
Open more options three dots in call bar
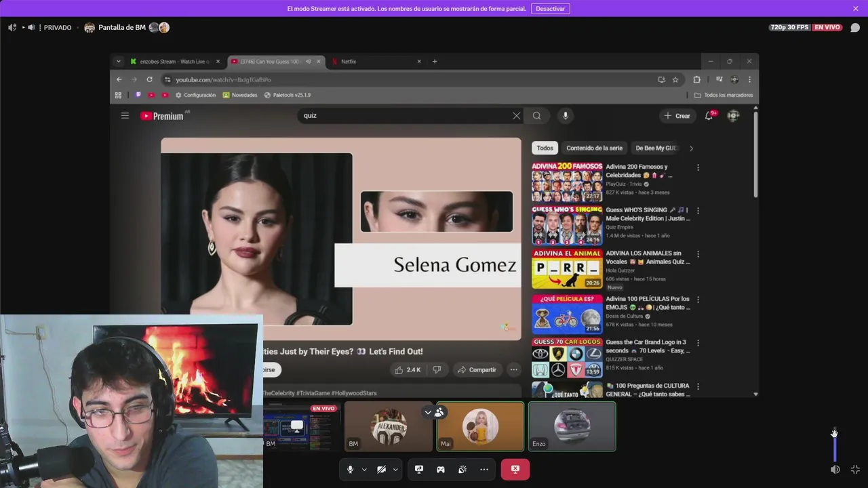coord(484,469)
